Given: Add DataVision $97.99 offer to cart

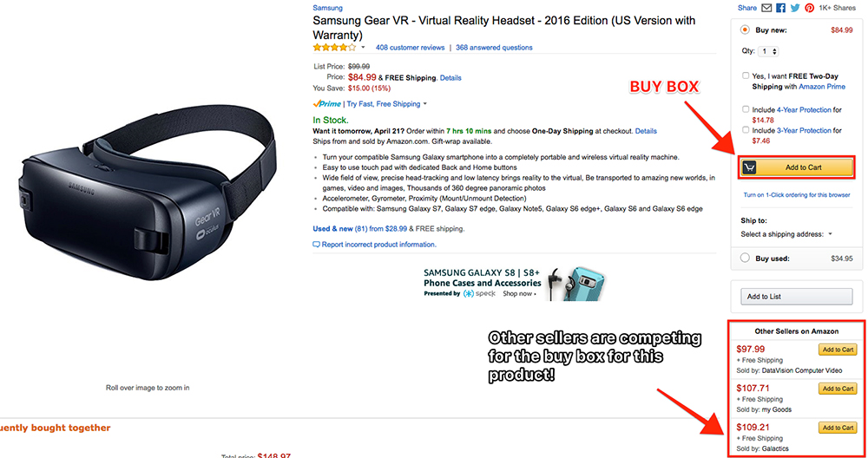Looking at the screenshot, I should [x=838, y=350].
